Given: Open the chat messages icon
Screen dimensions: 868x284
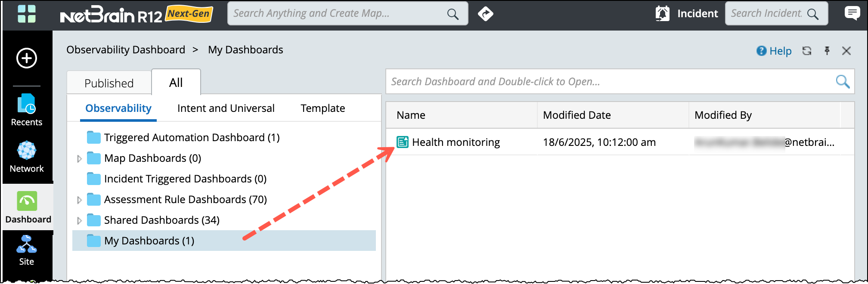Looking at the screenshot, I should coord(852,13).
